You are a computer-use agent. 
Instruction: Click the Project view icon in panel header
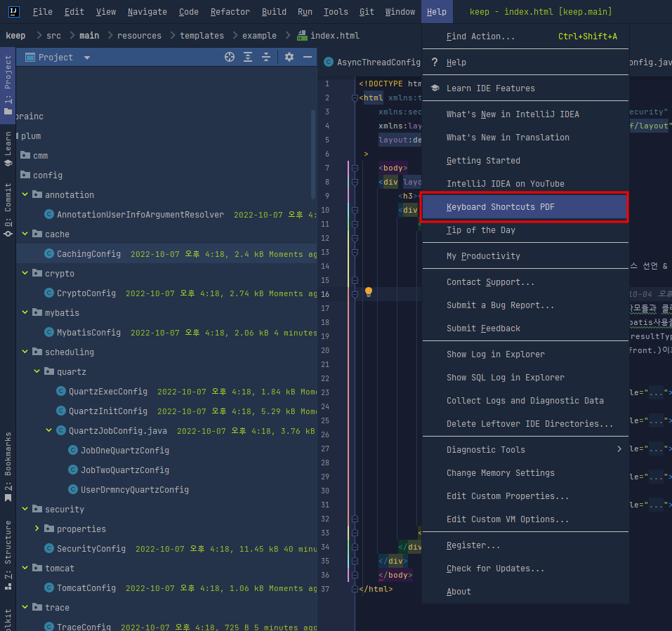tap(30, 58)
